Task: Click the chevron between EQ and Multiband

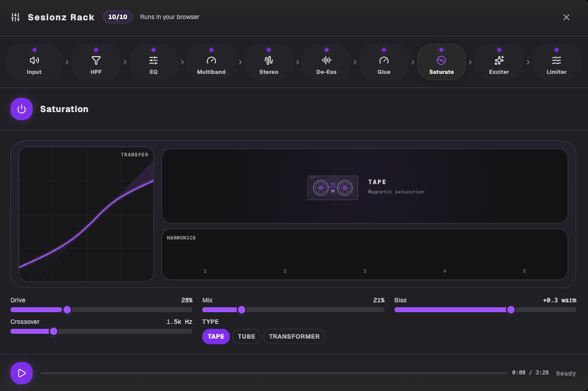Action: [182, 62]
